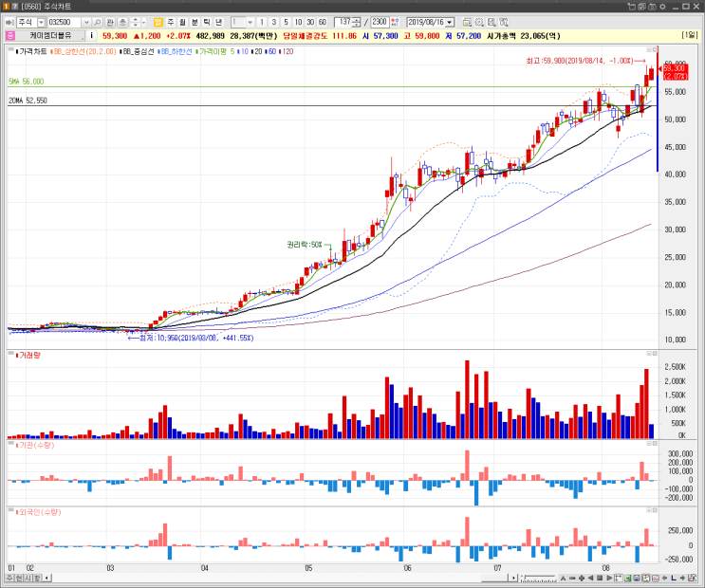Image resolution: width=705 pixels, height=588 pixels.
Task: Click the zoom slider in bottom toolbar
Action: (539, 579)
